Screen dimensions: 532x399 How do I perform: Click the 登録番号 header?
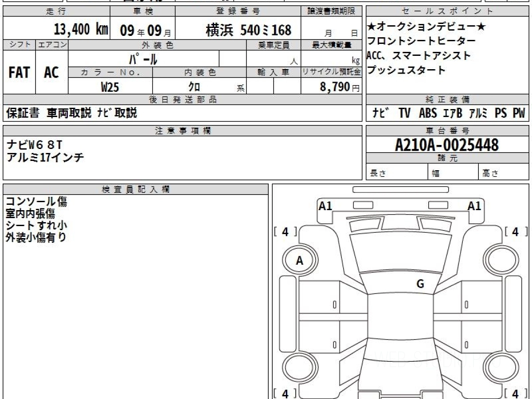click(238, 12)
